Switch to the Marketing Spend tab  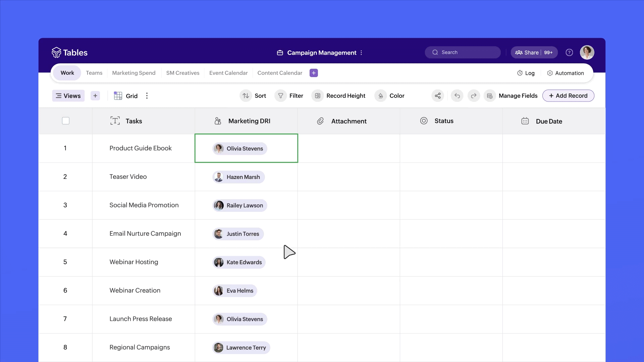[134, 73]
